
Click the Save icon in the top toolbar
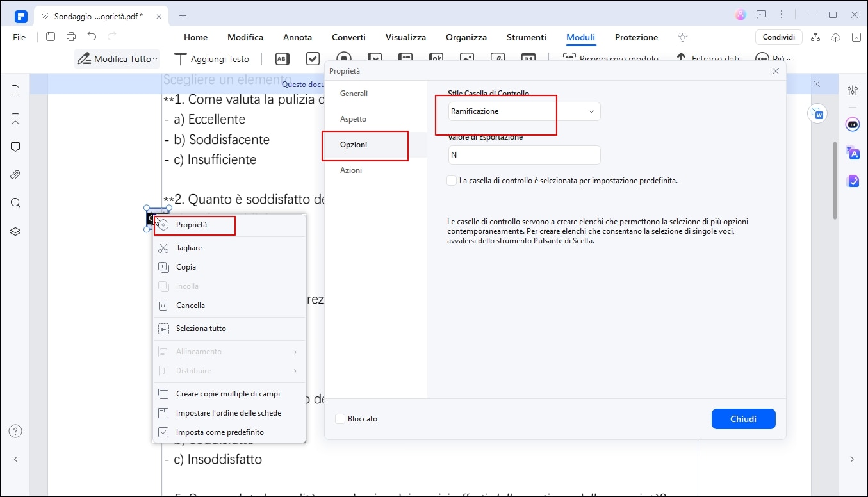tap(51, 37)
